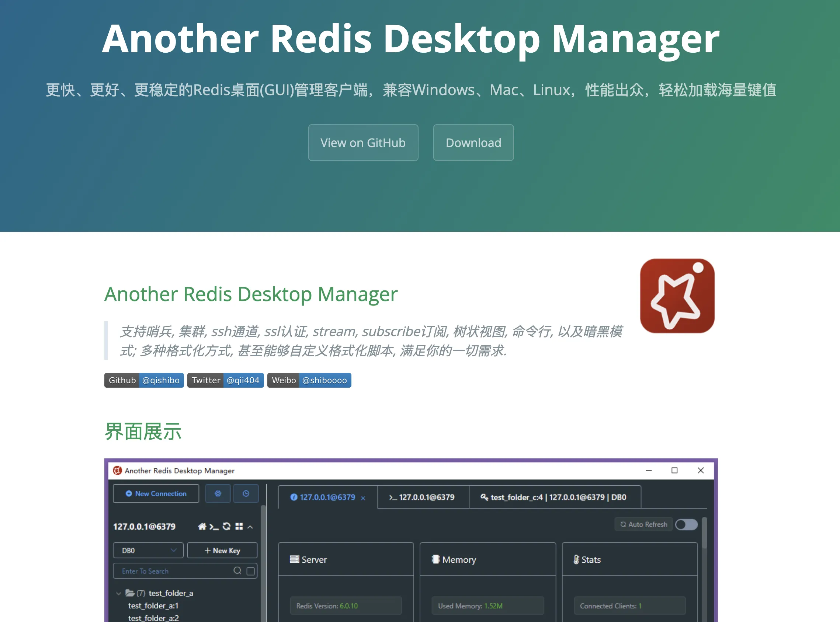Screen dimensions: 840x622
Task: Select key test_folder_a:1
Action: [x=153, y=606]
